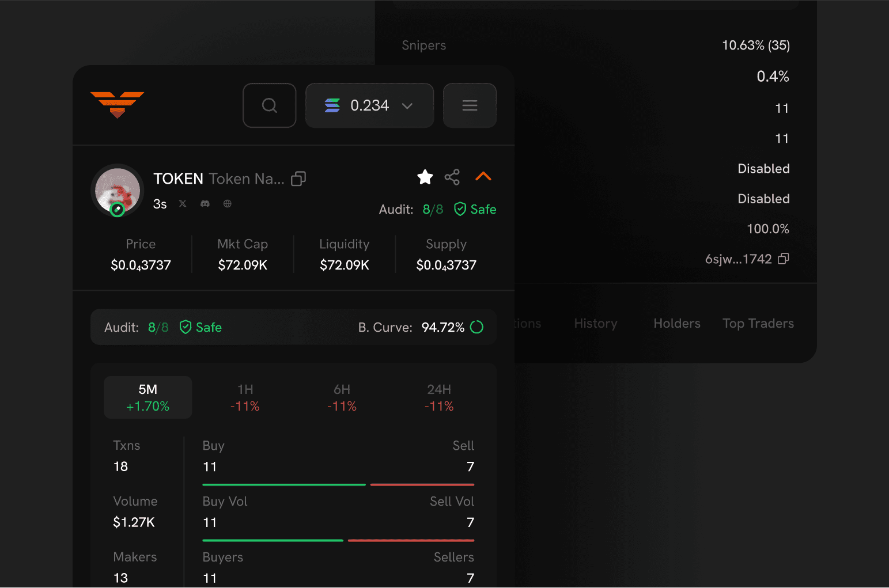Select the 5M timeframe tab
Viewport: 889px width, 588px height.
147,397
